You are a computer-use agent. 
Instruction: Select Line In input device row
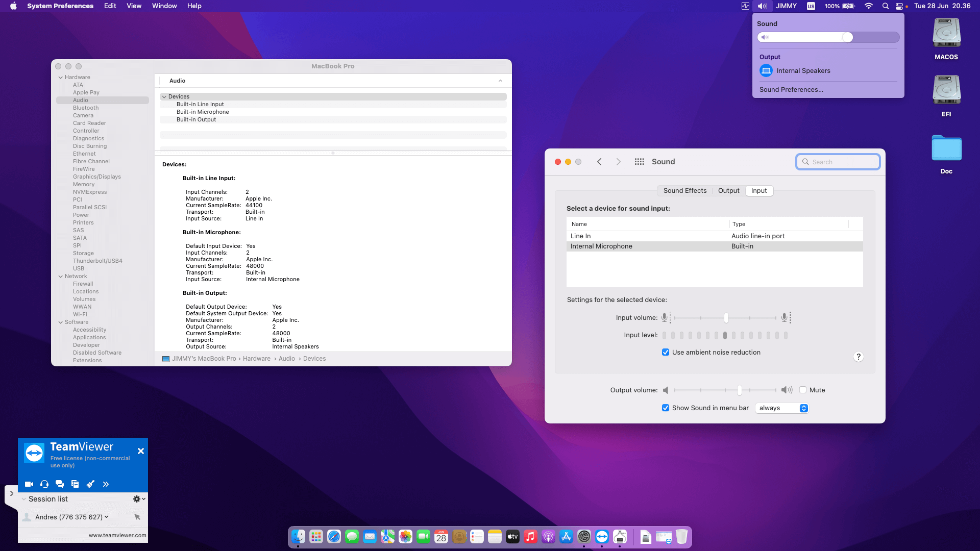(x=715, y=236)
